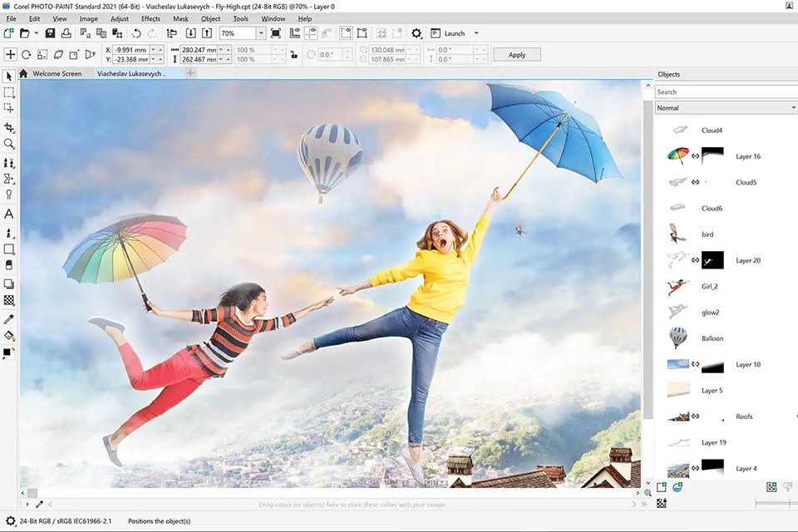Open the Normal merge mode dropdown
798x532 pixels.
[725, 107]
